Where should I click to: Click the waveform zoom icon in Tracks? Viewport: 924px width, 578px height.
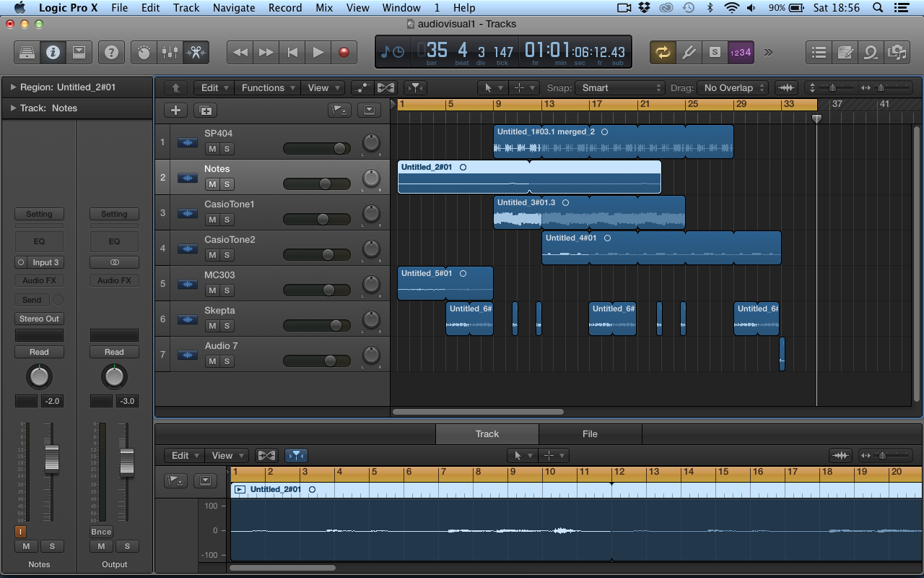pyautogui.click(x=786, y=88)
